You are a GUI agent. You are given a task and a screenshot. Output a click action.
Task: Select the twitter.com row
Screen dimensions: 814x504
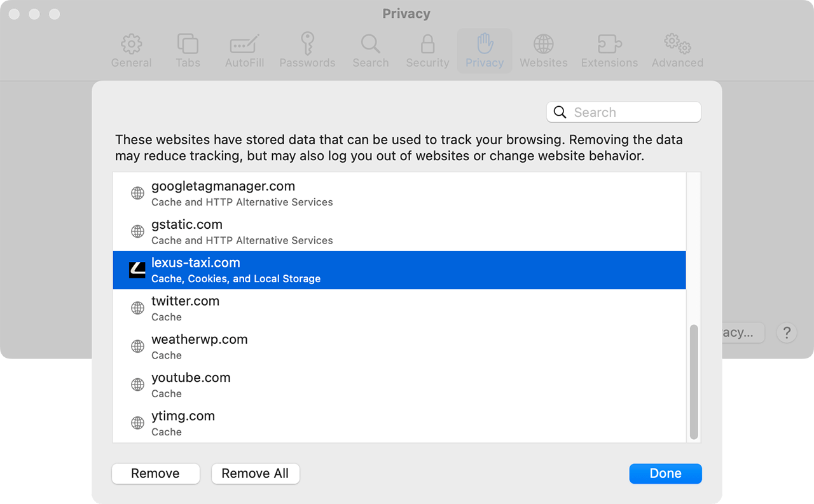pyautogui.click(x=399, y=308)
